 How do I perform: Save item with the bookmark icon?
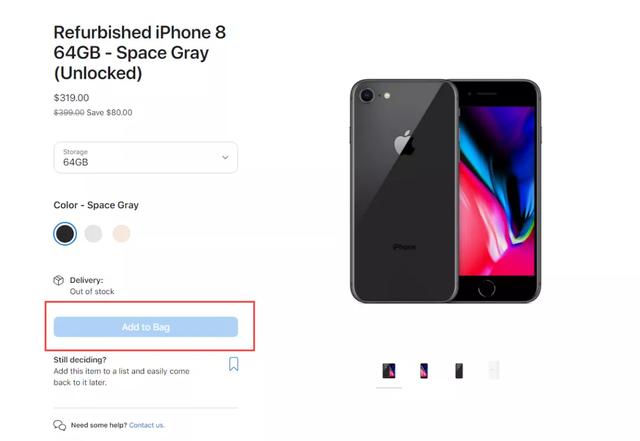(x=233, y=364)
